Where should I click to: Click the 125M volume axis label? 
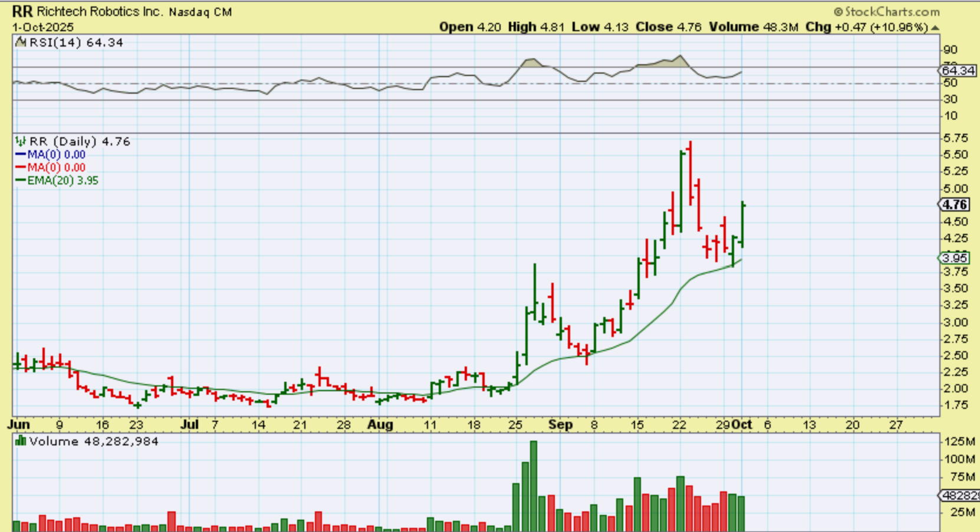pos(959,442)
